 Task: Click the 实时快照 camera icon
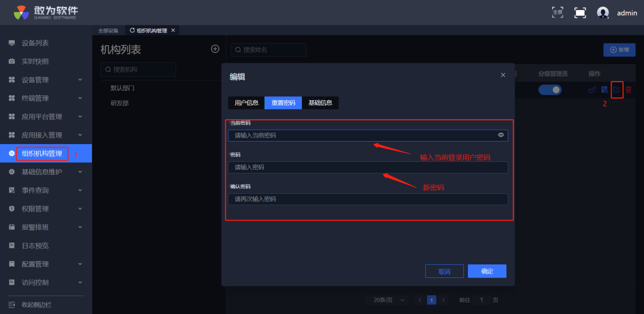pyautogui.click(x=12, y=61)
